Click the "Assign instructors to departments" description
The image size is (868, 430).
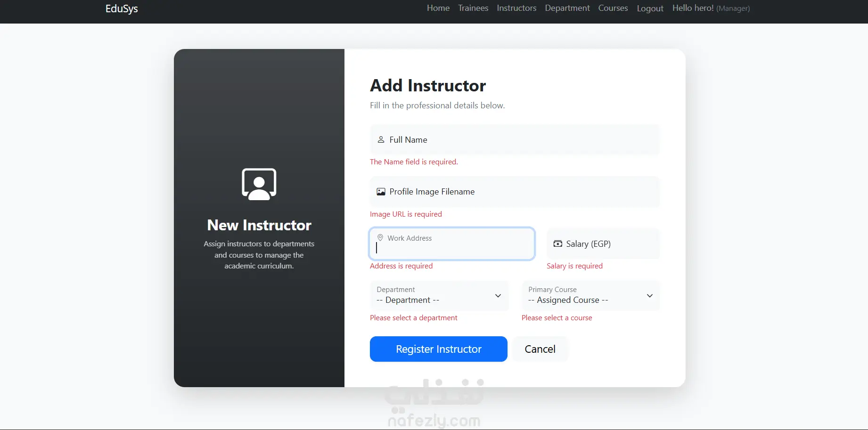pyautogui.click(x=259, y=255)
